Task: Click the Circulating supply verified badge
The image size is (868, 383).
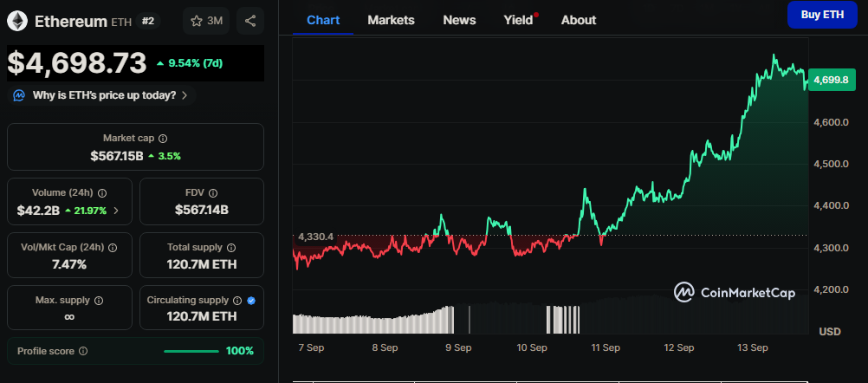Action: pyautogui.click(x=251, y=300)
